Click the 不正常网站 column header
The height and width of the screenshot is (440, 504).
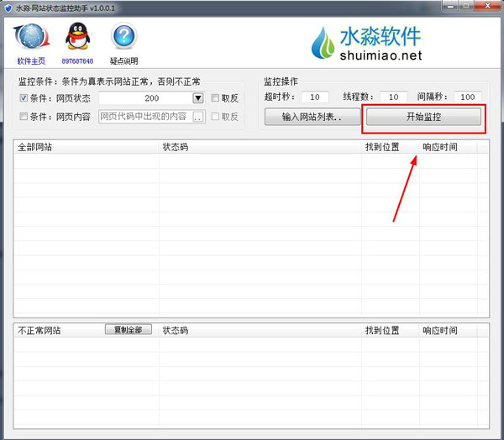point(39,330)
